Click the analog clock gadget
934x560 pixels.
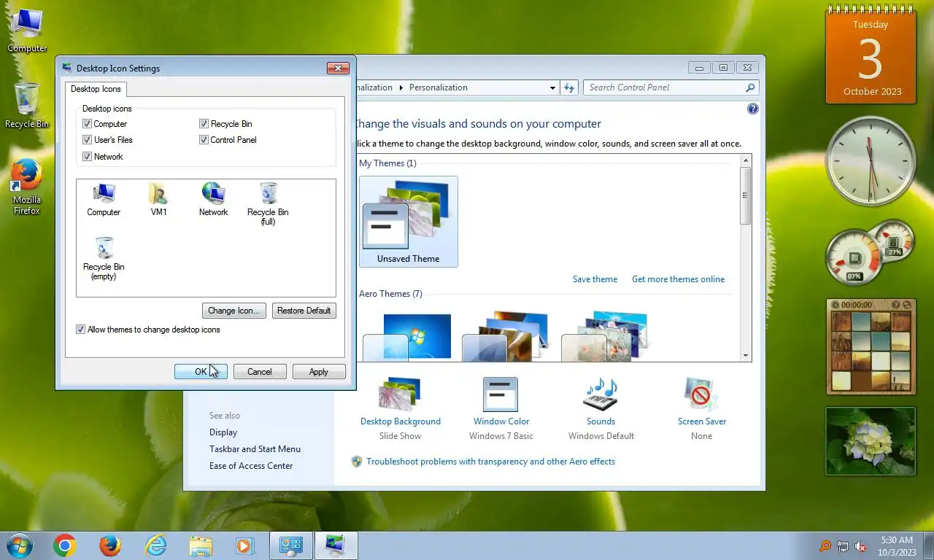[870, 161]
